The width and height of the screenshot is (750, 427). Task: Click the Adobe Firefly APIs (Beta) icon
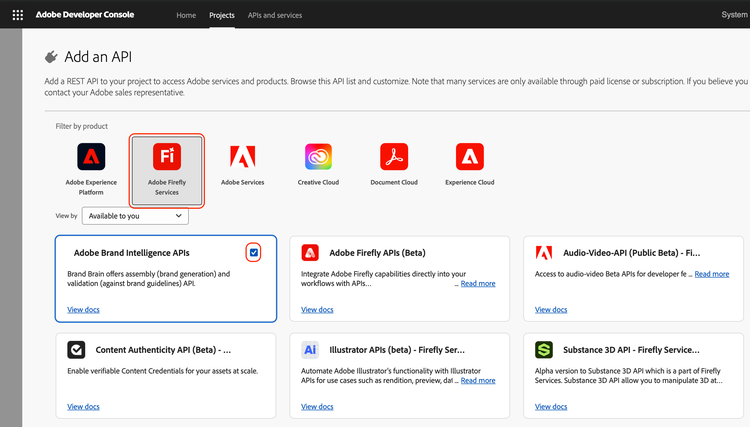point(310,252)
